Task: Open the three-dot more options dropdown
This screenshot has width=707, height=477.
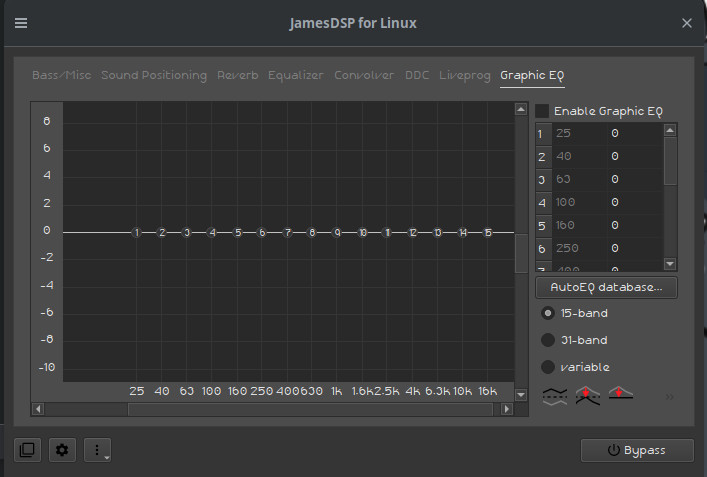Action: pyautogui.click(x=97, y=450)
